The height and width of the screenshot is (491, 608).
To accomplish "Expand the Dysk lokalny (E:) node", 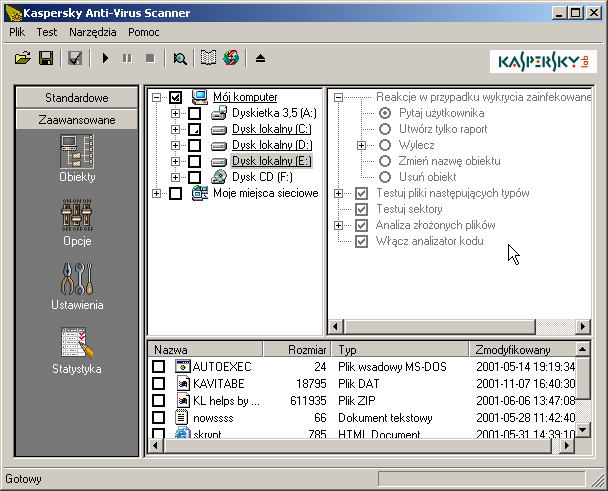I will point(175,161).
